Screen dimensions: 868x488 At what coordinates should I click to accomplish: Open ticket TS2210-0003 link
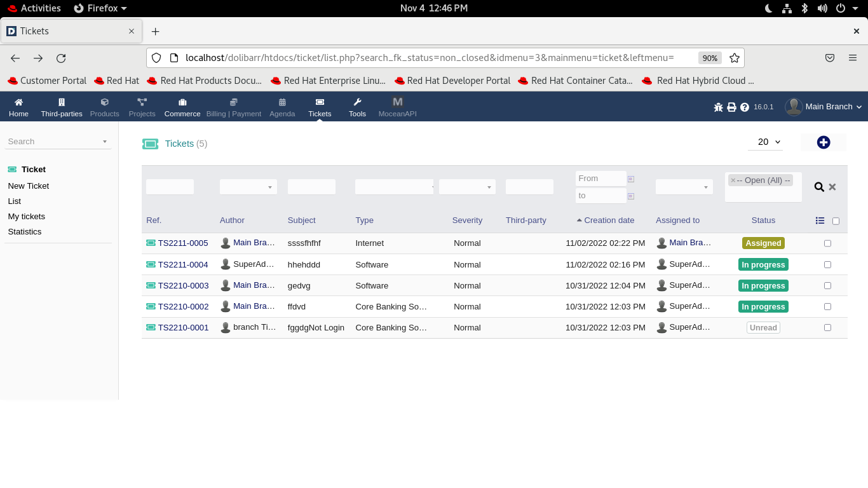point(183,286)
